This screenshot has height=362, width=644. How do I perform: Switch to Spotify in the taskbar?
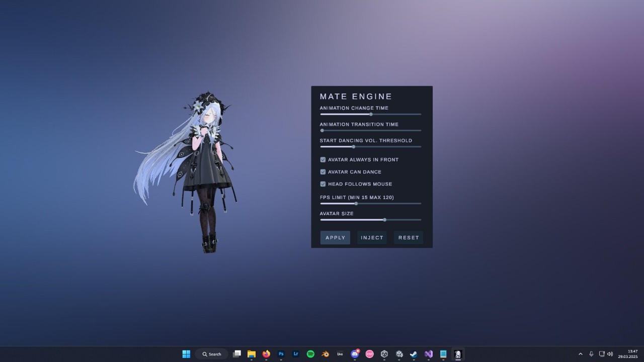coord(310,354)
